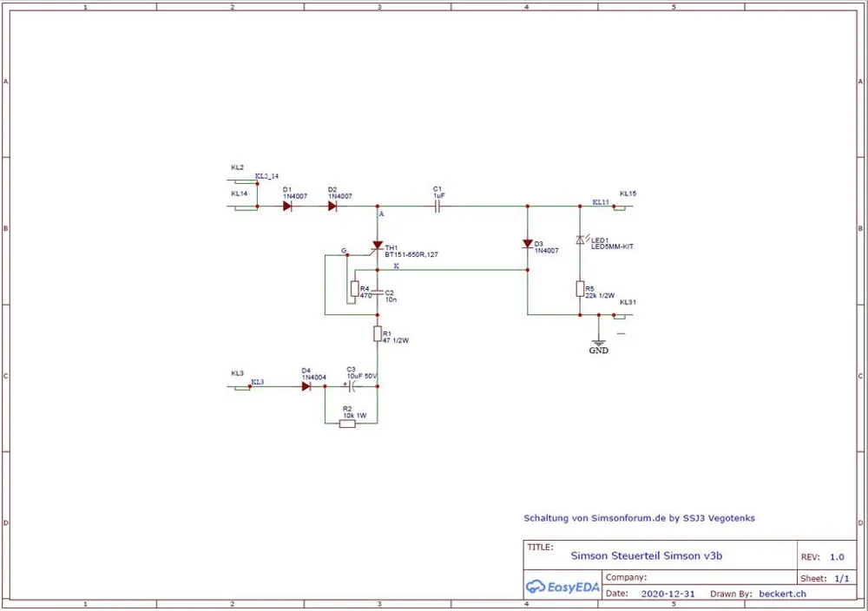The height and width of the screenshot is (611, 868).
Task: Click net label A at thyristor anode
Action: point(381,214)
